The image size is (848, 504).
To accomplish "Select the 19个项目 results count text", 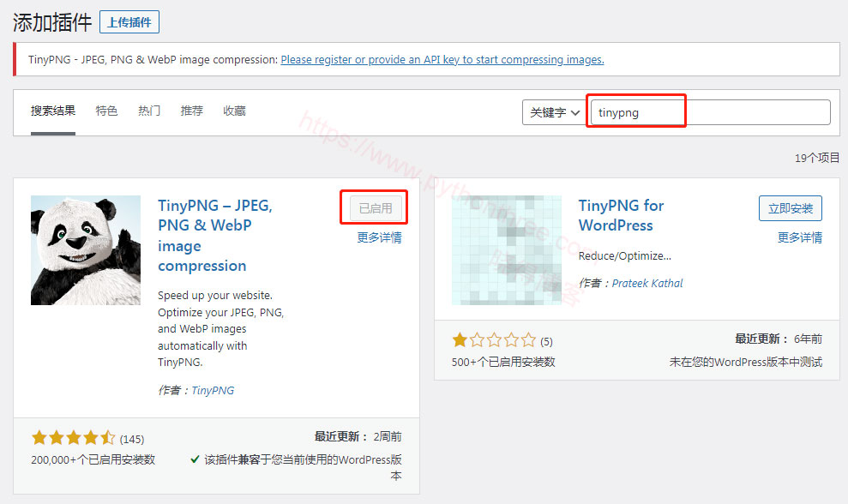I will (816, 158).
